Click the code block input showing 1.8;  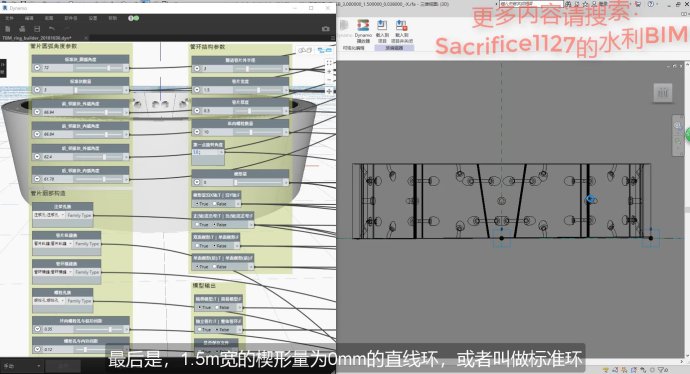[x=205, y=152]
